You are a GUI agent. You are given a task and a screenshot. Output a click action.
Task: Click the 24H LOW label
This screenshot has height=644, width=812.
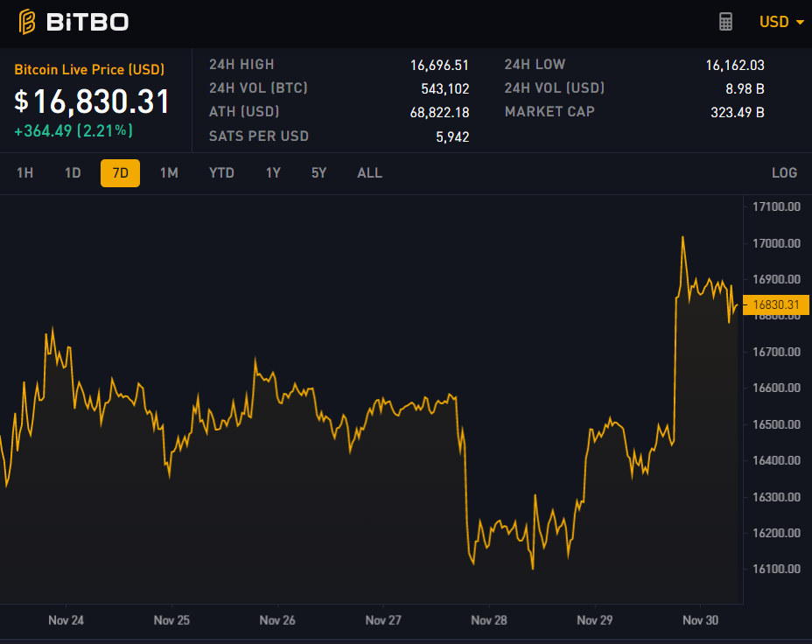[x=535, y=64]
